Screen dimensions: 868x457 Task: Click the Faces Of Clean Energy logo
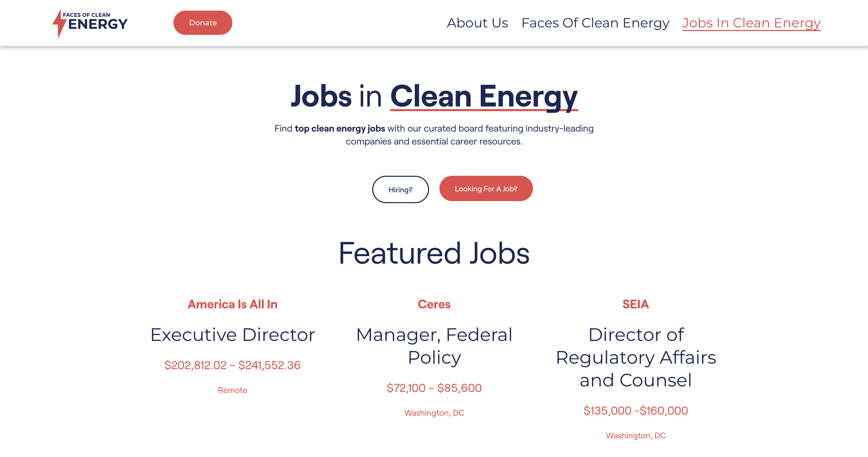90,22
